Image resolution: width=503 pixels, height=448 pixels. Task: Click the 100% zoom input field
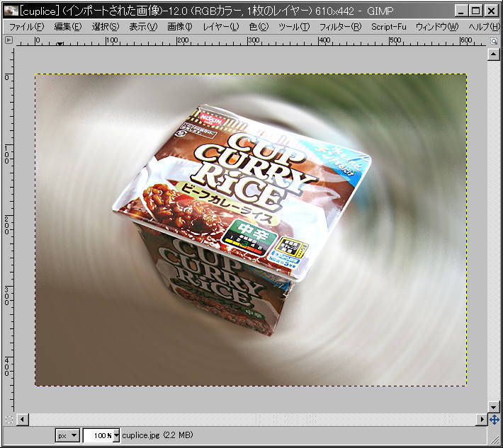pyautogui.click(x=98, y=435)
